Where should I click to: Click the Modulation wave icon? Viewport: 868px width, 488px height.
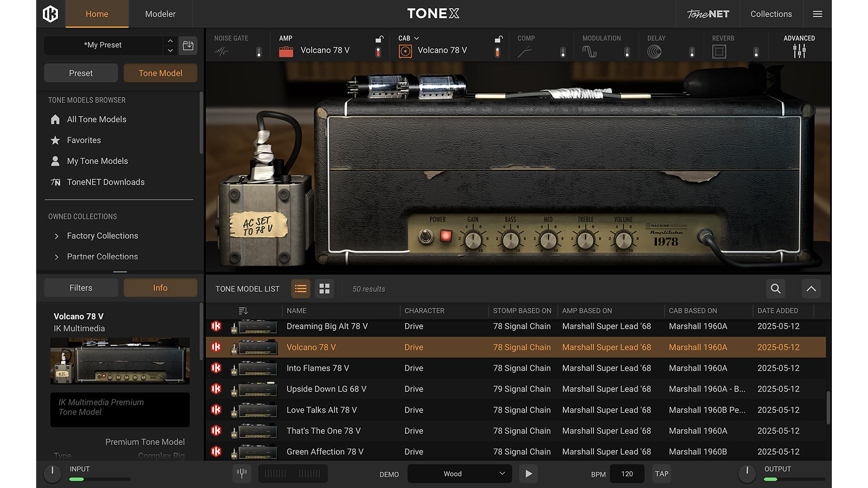(590, 52)
